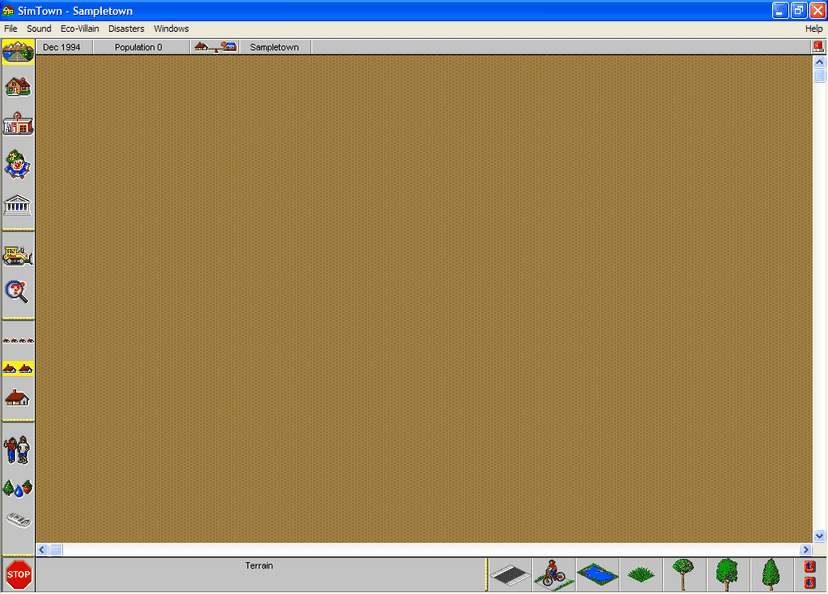The width and height of the screenshot is (828, 594).
Task: Select the Terrain category icon
Action: (x=18, y=52)
